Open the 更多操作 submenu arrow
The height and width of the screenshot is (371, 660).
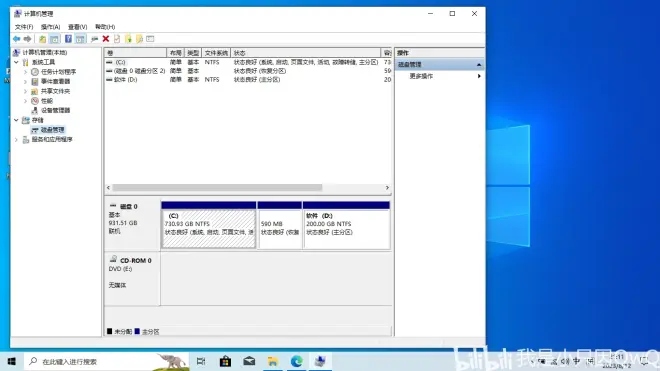pyautogui.click(x=479, y=76)
